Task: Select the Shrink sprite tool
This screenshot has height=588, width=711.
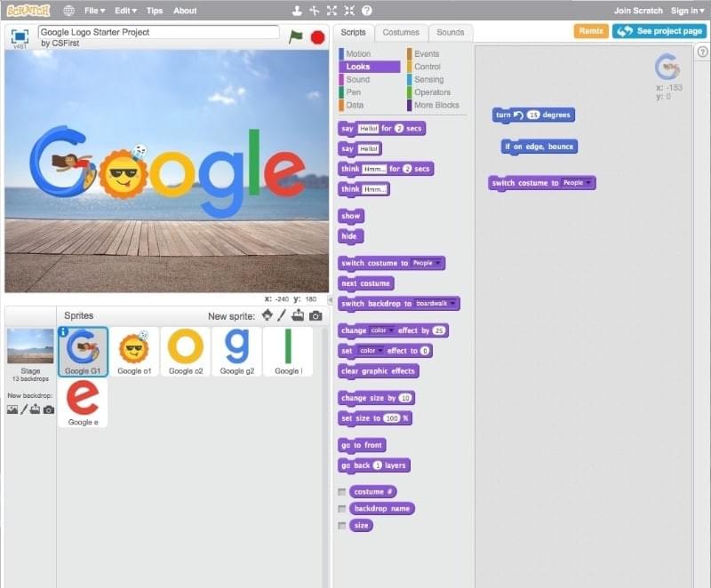Action: (349, 11)
